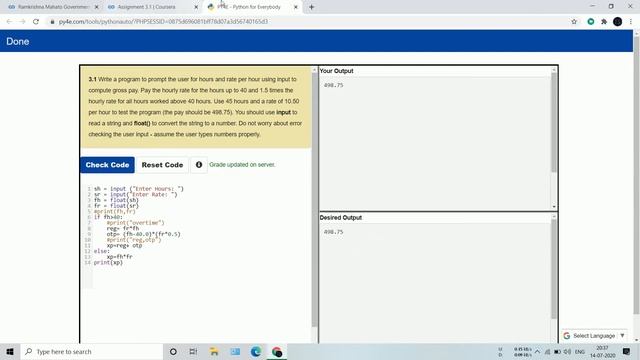Click the Done link in blue header
This screenshot has width=640, height=360.
tap(18, 41)
